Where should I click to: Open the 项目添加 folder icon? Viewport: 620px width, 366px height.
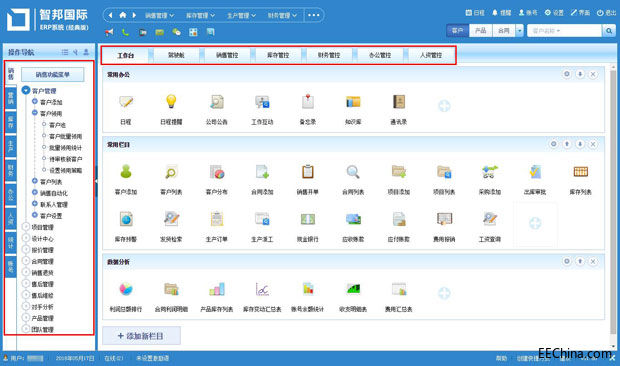pos(399,172)
